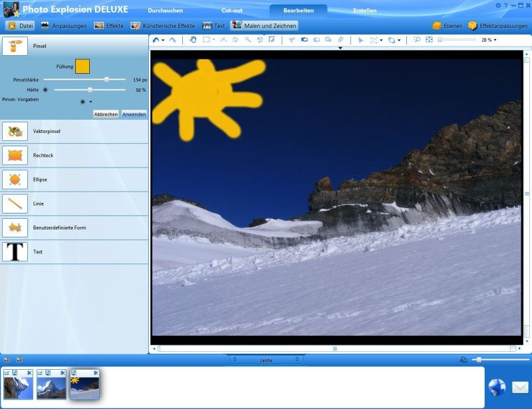Image resolution: width=532 pixels, height=409 pixels.
Task: Click the scissors cut icon
Action: [292, 40]
